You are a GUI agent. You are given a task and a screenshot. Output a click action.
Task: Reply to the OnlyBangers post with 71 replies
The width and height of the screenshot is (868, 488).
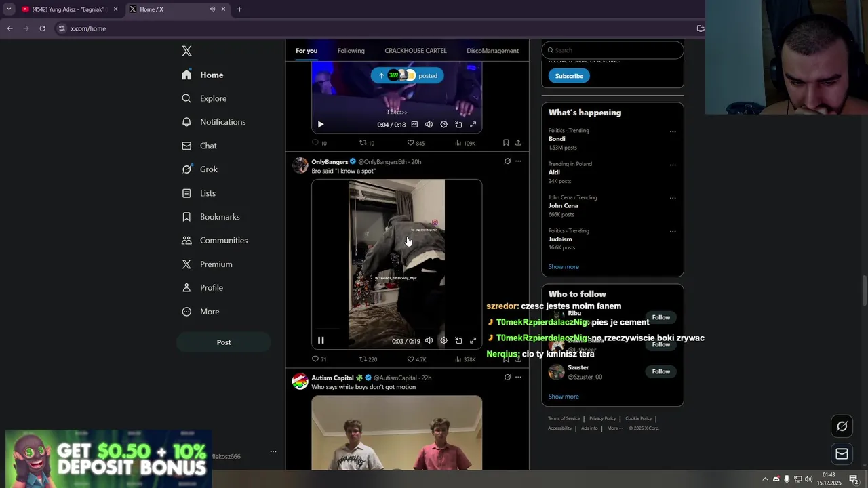coord(319,359)
